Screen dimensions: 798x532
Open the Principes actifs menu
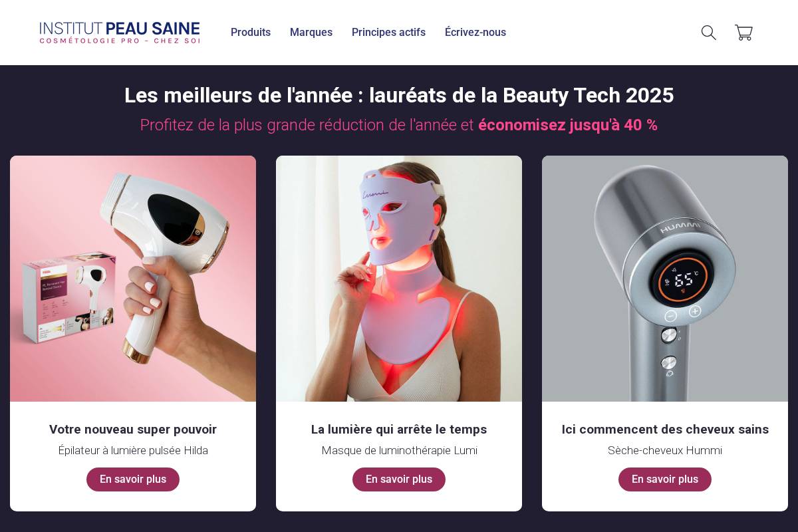point(388,32)
